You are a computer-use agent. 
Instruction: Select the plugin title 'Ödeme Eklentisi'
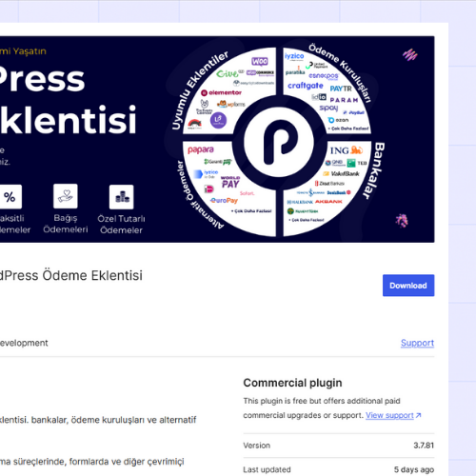pos(92,275)
